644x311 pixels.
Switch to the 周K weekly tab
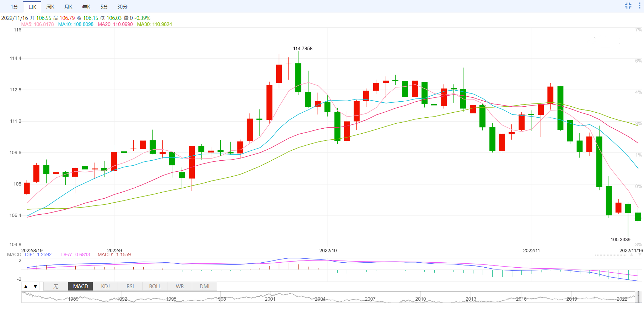pyautogui.click(x=50, y=7)
